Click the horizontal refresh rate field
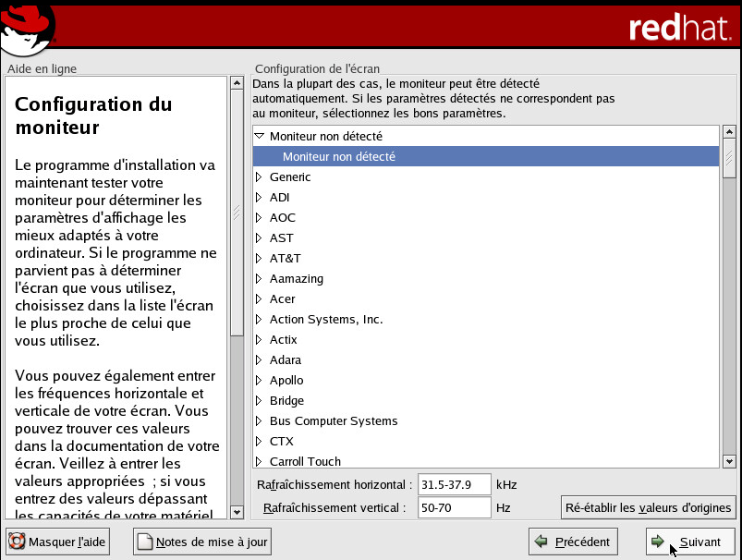 coord(453,484)
